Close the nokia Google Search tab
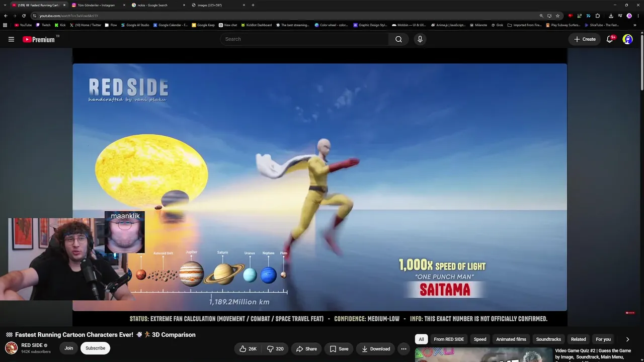Image resolution: width=644 pixels, height=362 pixels. click(x=184, y=5)
